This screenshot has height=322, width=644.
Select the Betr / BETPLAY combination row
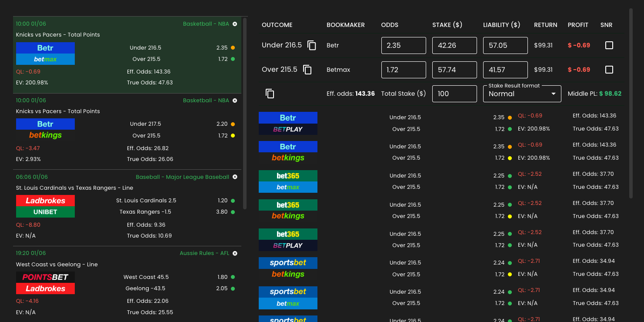pyautogui.click(x=440, y=123)
